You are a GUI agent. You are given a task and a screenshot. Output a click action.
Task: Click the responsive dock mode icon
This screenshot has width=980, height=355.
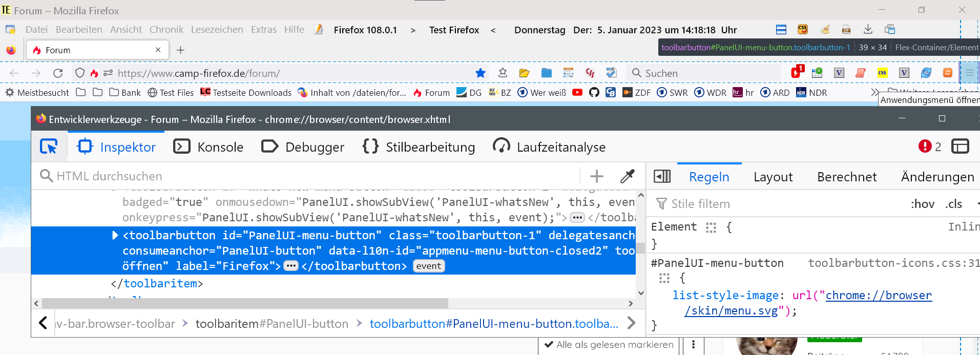960,147
